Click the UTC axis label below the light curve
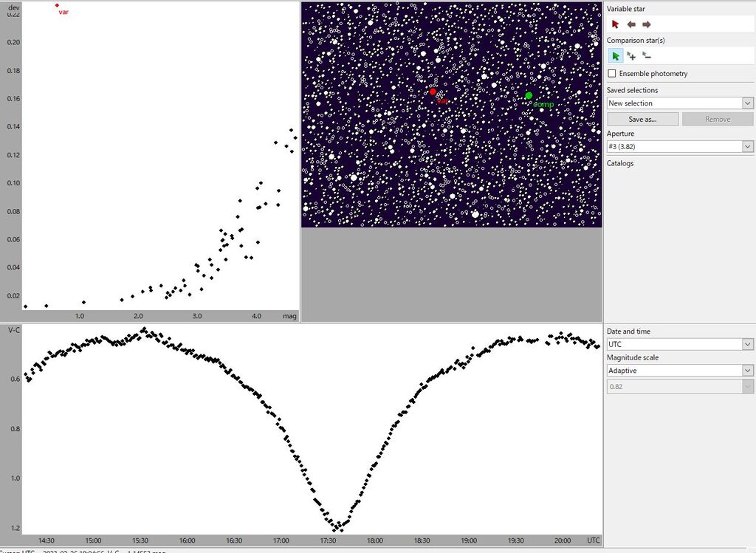The width and height of the screenshot is (756, 553). (594, 540)
